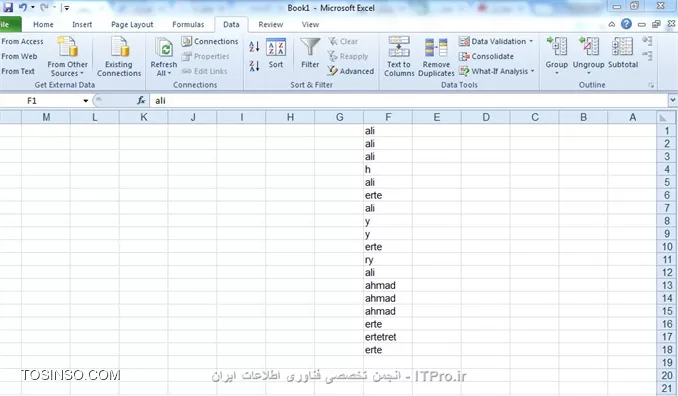The width and height of the screenshot is (678, 396).
Task: Select column H header
Action: [290, 117]
